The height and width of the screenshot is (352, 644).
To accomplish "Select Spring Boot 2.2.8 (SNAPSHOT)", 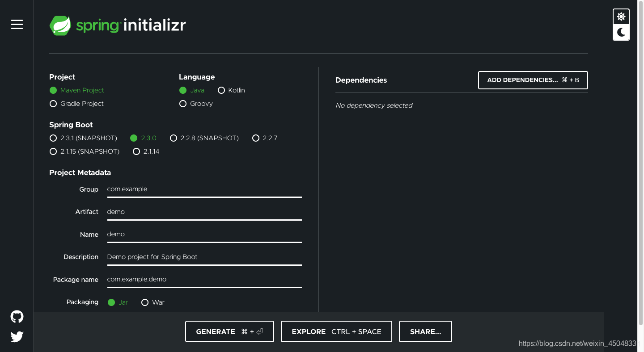I will pyautogui.click(x=204, y=138).
